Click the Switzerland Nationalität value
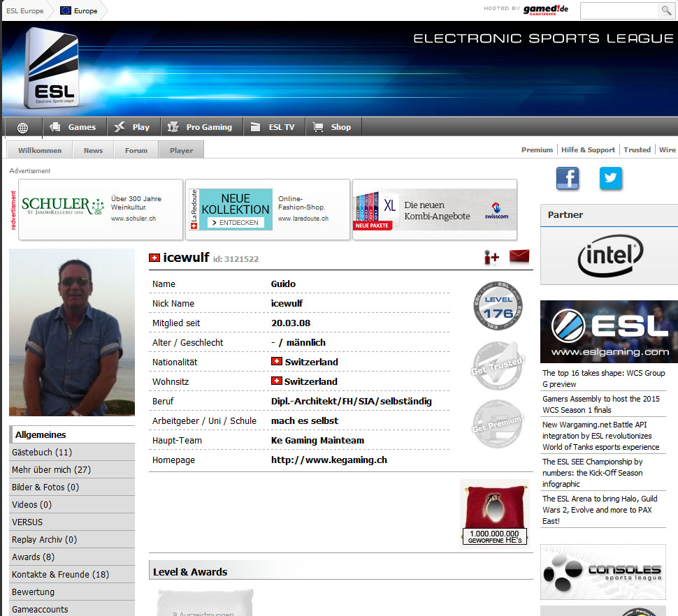Screen dimensions: 678x616 (305, 362)
